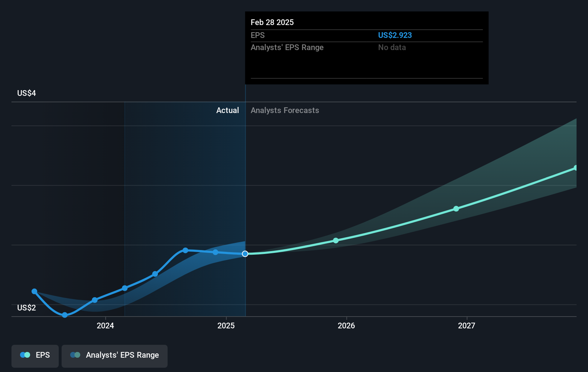Select the highlighted Feb 28 2025 data point
This screenshot has width=588, height=372.
point(245,254)
